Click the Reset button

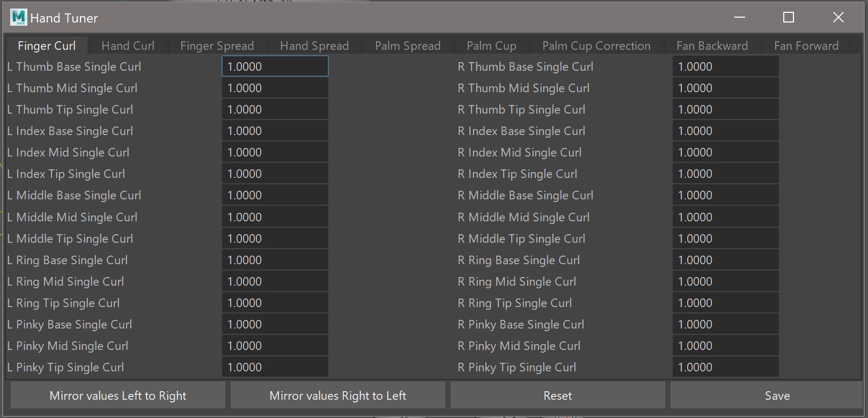point(558,395)
